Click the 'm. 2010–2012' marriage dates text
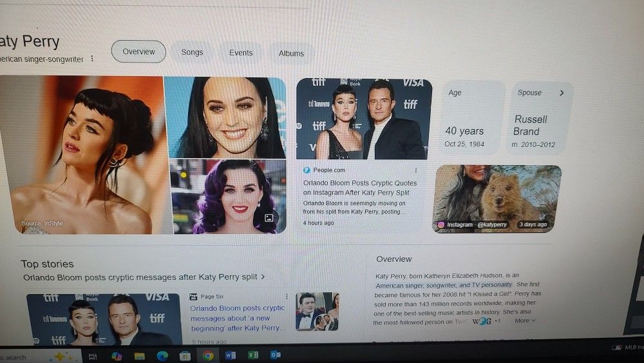 click(533, 144)
